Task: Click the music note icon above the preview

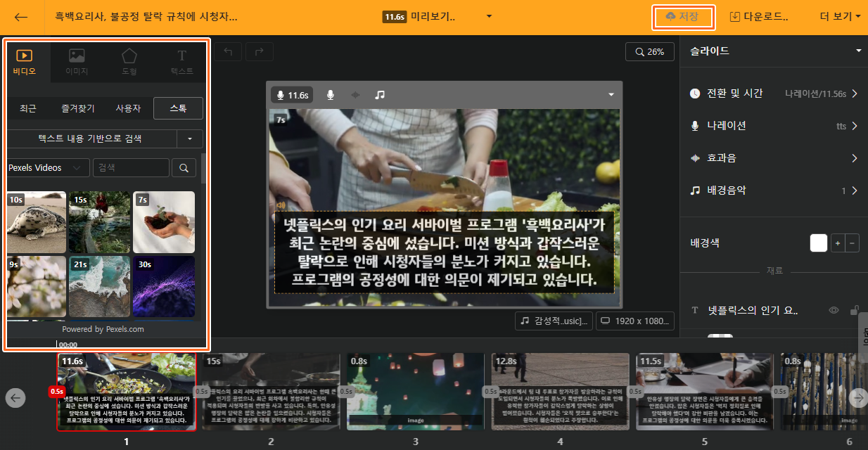Action: [380, 95]
